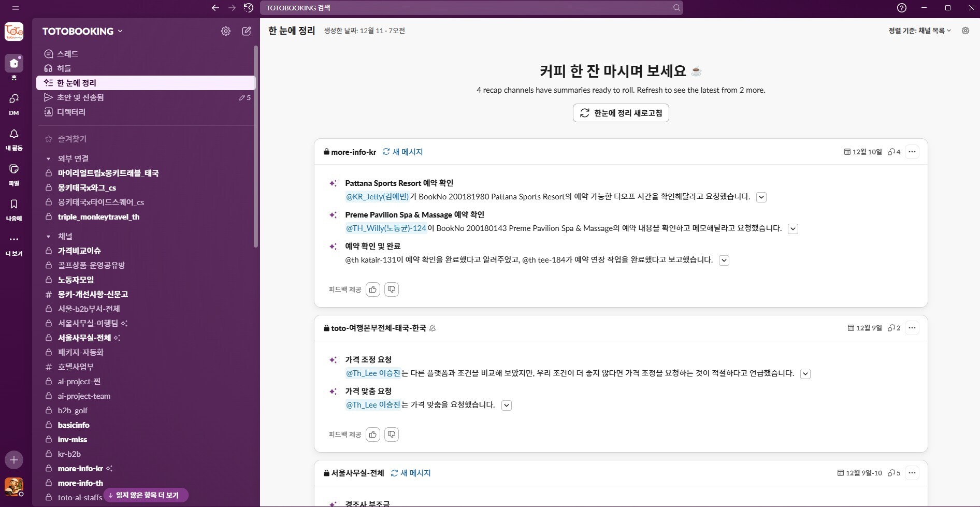Open 초안 및 전송됨 in sidebar
The width and height of the screenshot is (980, 507).
click(146, 97)
